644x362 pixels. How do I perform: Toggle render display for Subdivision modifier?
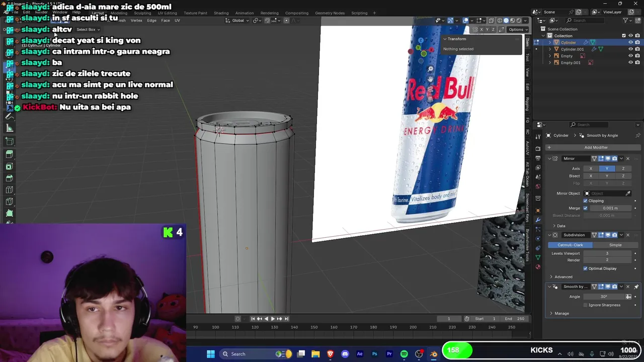614,235
